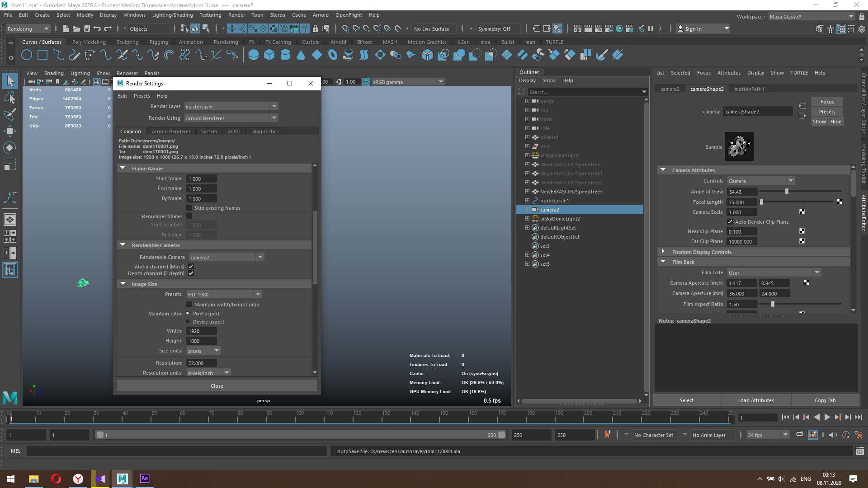Create a NURBS sphere from shelf

254,55
